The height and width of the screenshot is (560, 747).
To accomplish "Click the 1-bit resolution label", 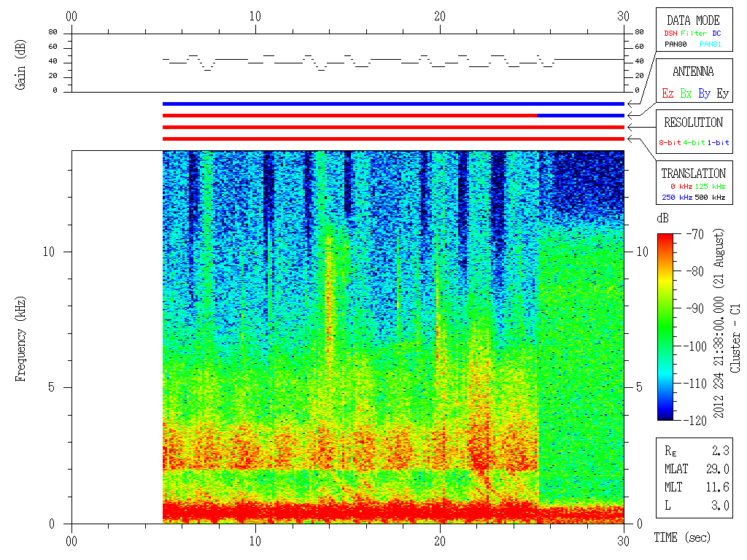I will point(718,142).
